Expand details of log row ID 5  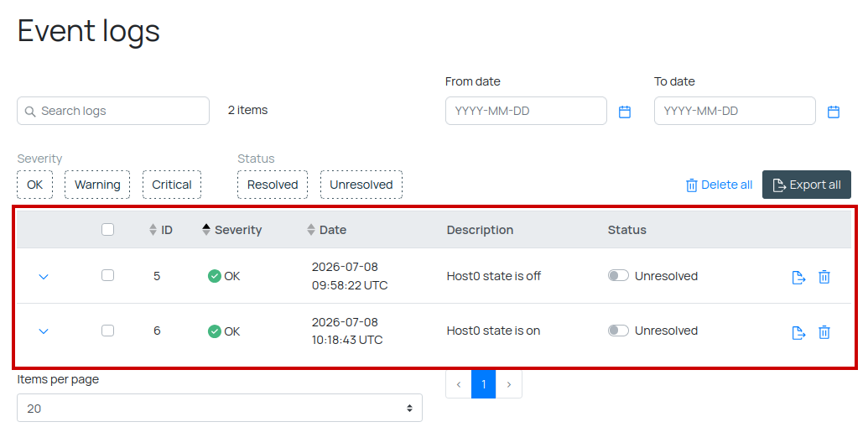pyautogui.click(x=44, y=276)
